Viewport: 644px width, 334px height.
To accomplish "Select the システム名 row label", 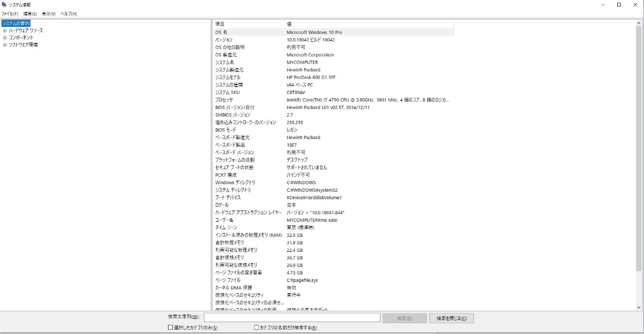I will [x=225, y=62].
